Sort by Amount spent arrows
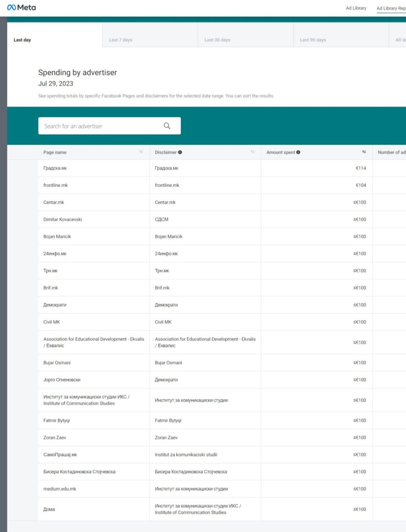The image size is (406, 532). pos(364,152)
